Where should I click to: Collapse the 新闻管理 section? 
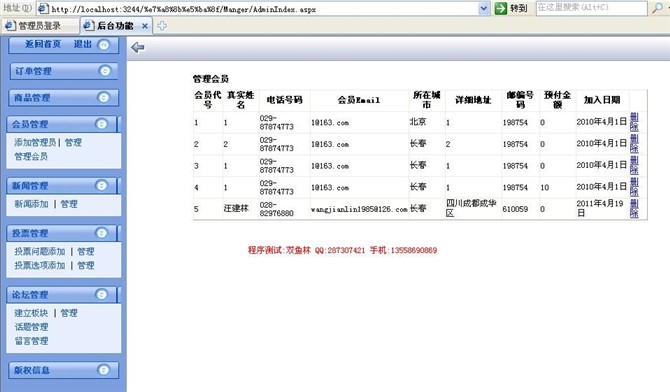point(101,186)
